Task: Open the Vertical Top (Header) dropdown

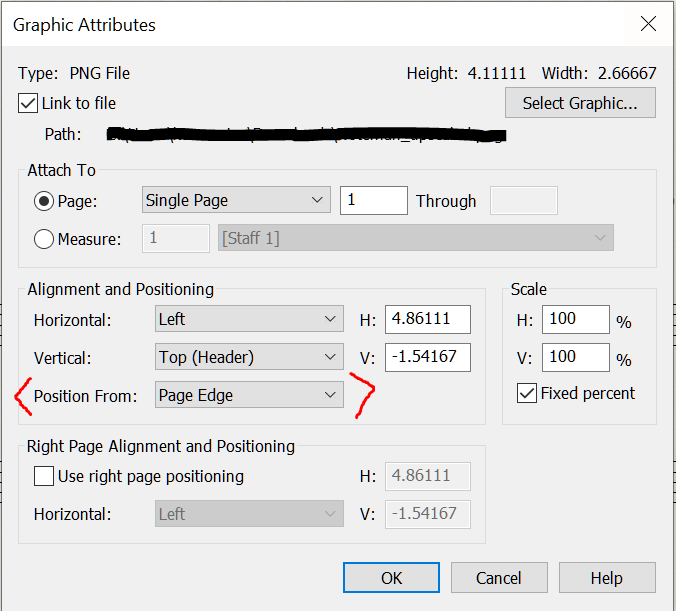Action: point(249,357)
